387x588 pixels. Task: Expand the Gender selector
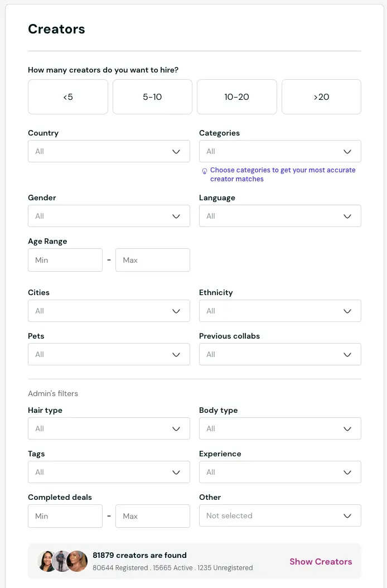point(109,216)
